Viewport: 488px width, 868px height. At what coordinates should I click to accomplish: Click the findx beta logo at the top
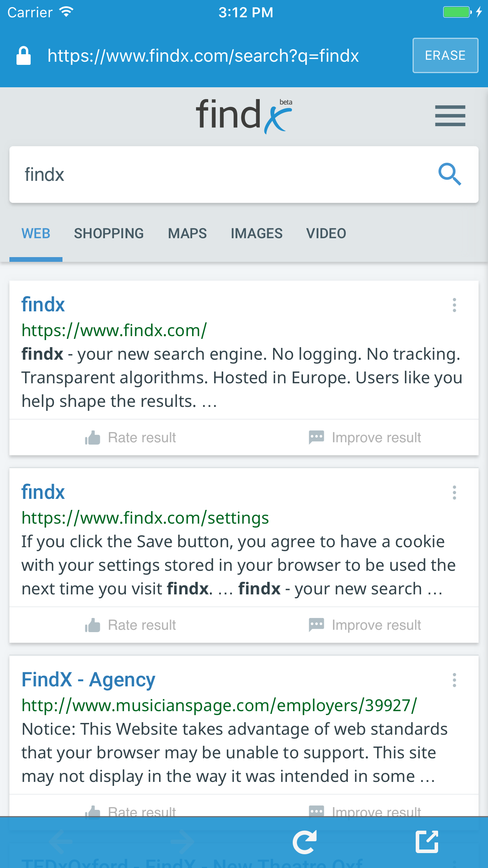click(x=244, y=115)
